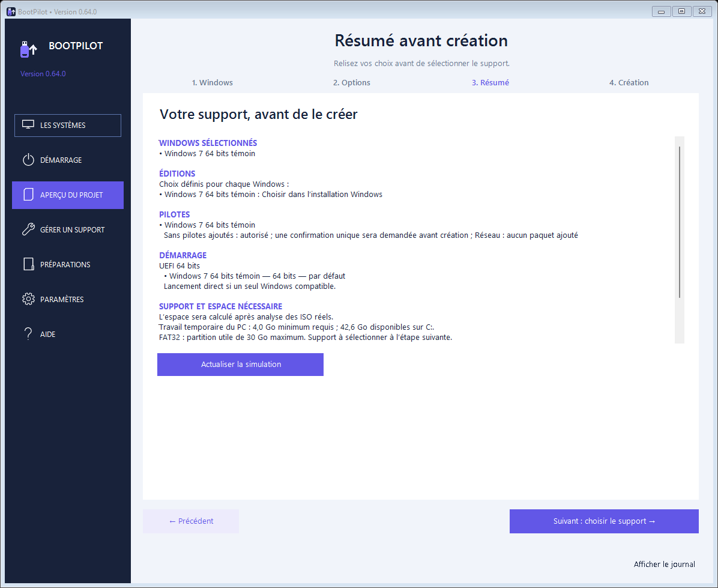
Task: Click the 'FAT32 : partition utile' line
Action: [306, 338]
